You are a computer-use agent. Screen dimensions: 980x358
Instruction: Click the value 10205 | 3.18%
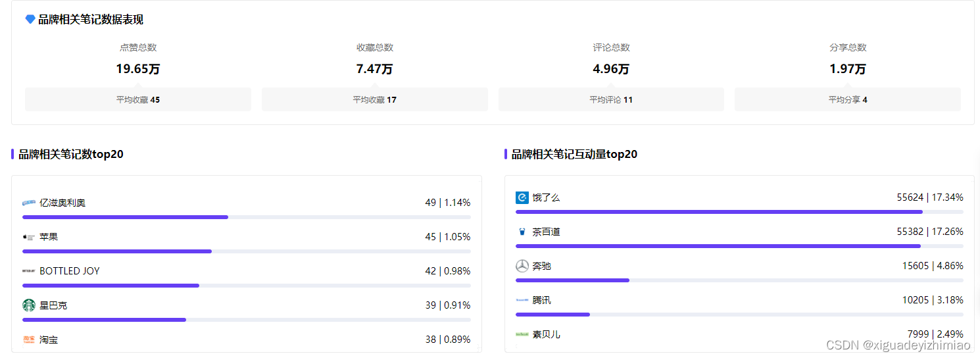coord(933,300)
